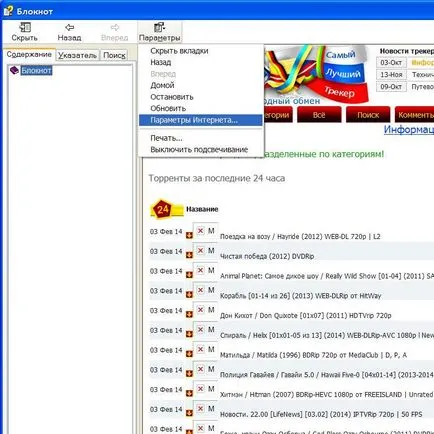Viewport: 434px width, 434px height.
Task: Click red X icon in Хитмэн row
Action: coord(200,389)
